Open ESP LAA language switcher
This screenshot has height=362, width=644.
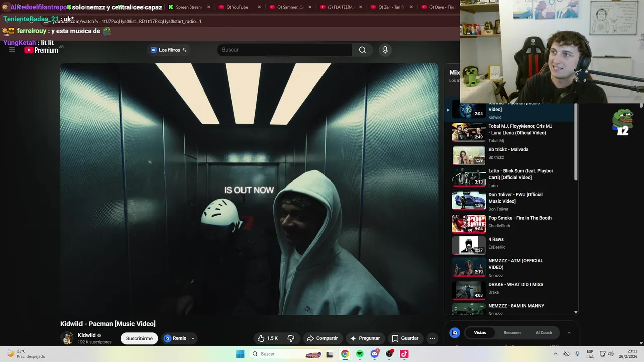tap(590, 354)
